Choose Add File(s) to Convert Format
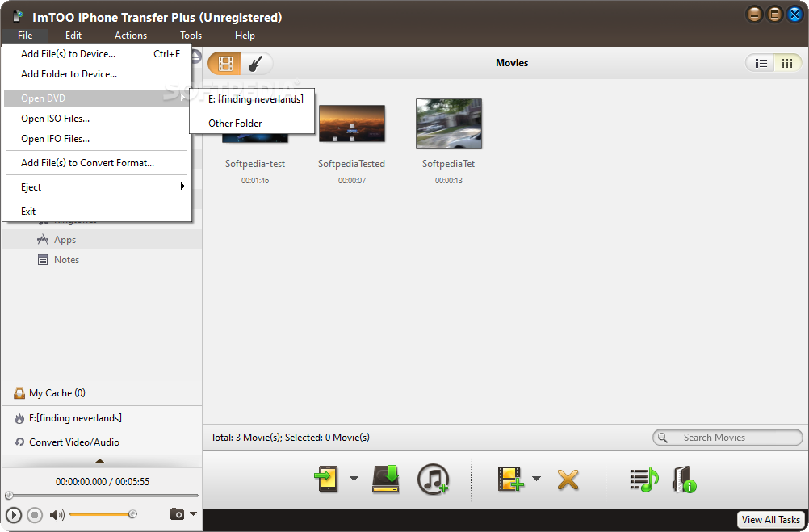 point(97,163)
